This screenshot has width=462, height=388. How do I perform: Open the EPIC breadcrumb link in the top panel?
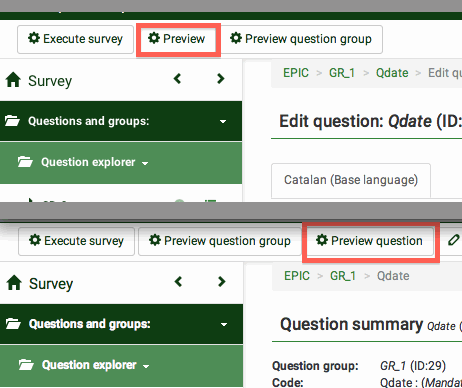296,73
